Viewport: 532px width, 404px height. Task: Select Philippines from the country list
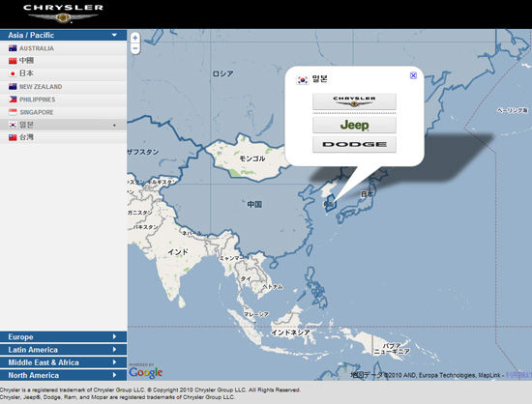pos(64,100)
